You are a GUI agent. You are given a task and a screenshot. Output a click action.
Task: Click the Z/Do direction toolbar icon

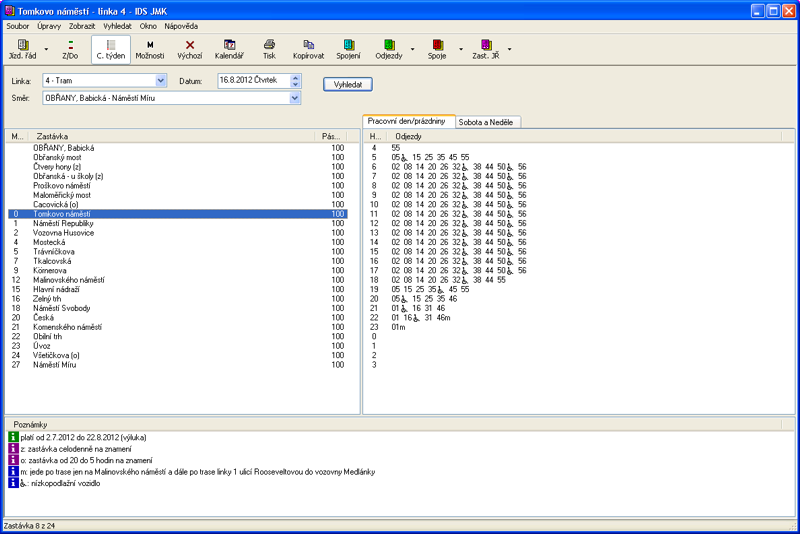[70, 49]
